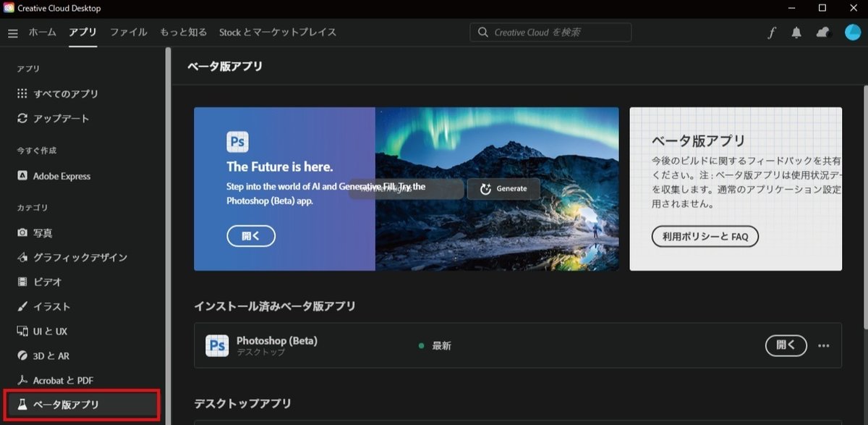Click the Acrobat icon beside Acrobat と PDF
Screen dimensions: 868x425
[x=22, y=380]
